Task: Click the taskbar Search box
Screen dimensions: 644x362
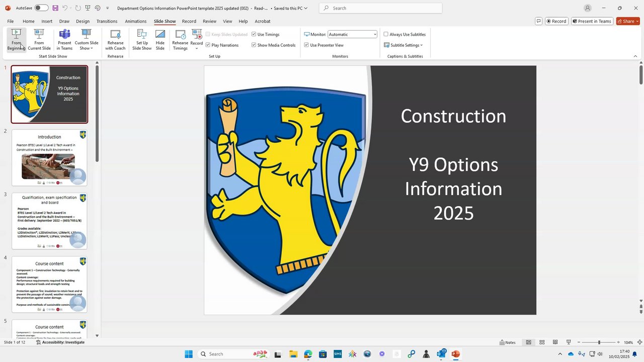Action: pyautogui.click(x=233, y=354)
